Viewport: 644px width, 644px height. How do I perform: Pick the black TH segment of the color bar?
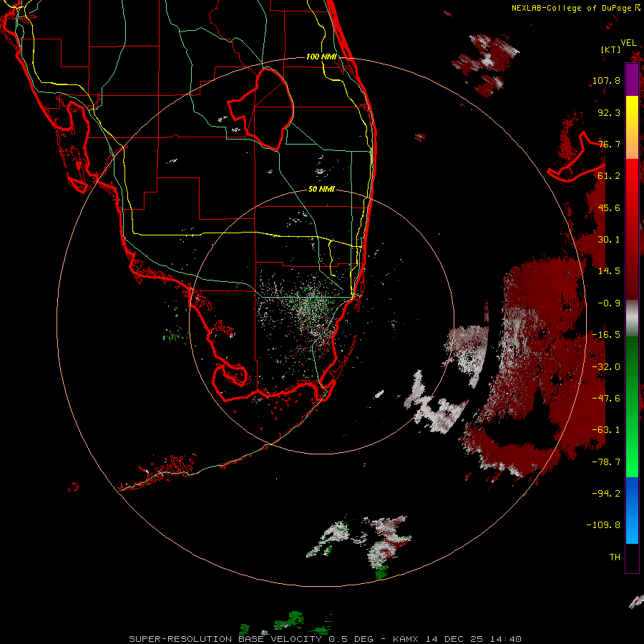point(632,557)
